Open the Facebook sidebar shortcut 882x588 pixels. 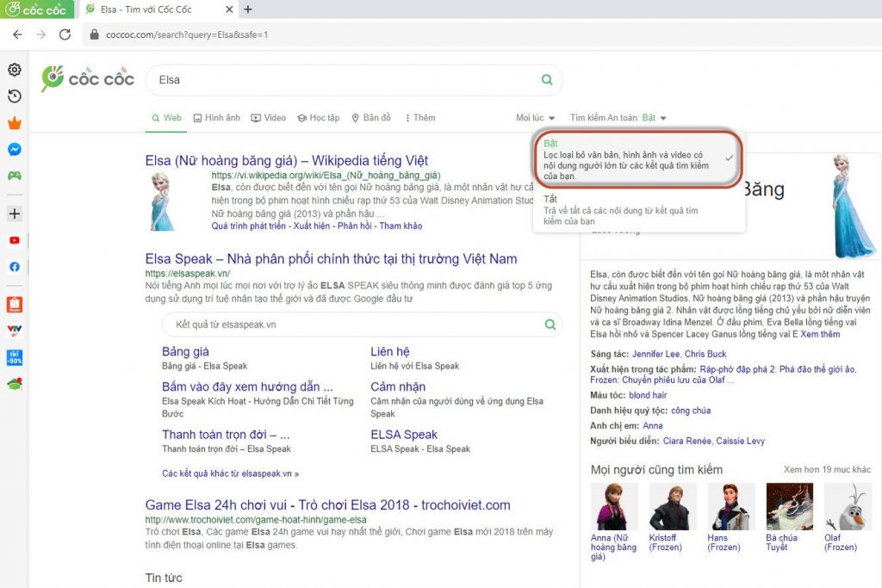(15, 267)
